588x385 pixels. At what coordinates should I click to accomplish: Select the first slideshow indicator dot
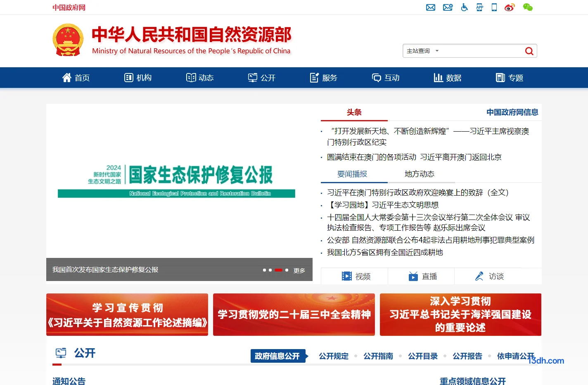pyautogui.click(x=264, y=270)
